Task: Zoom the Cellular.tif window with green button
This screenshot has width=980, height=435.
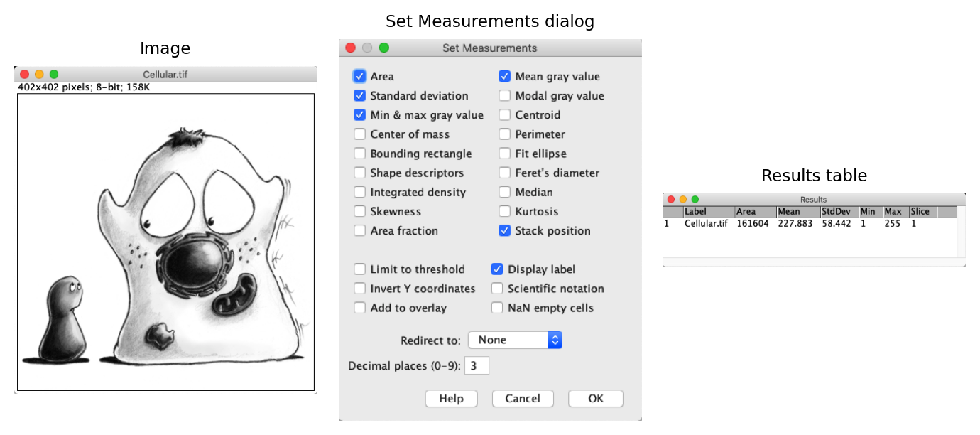Action: coord(54,74)
